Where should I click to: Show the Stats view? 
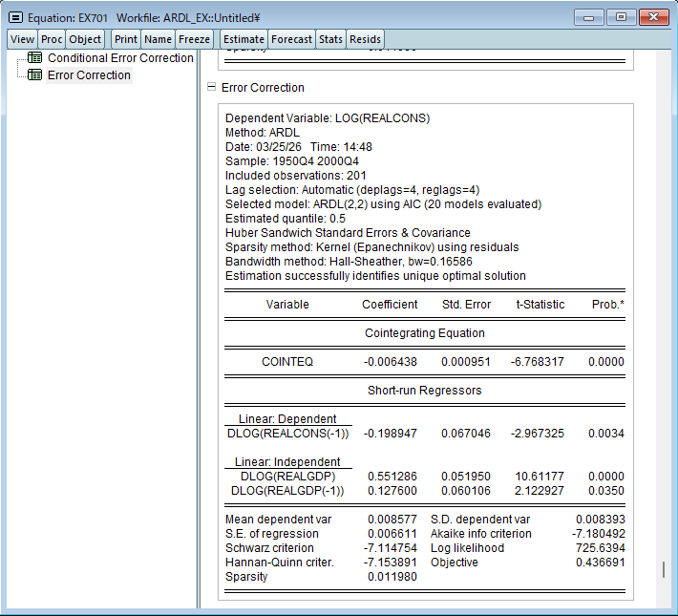[330, 39]
